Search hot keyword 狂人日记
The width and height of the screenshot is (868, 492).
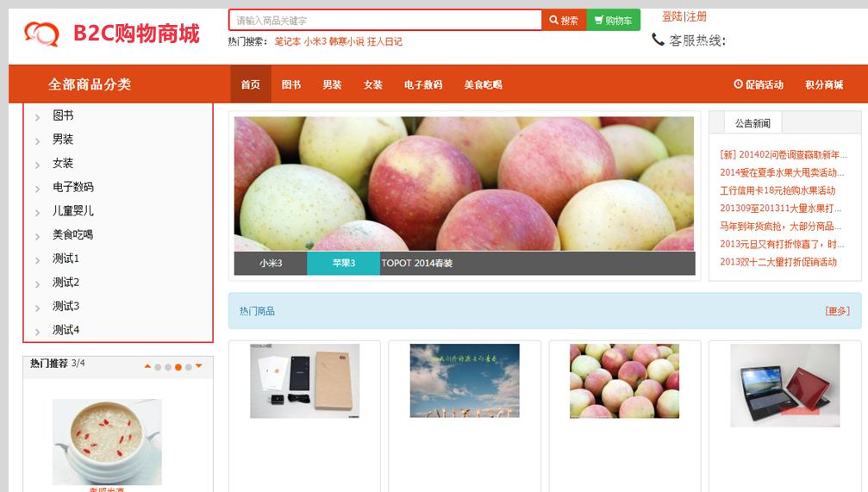coord(384,41)
